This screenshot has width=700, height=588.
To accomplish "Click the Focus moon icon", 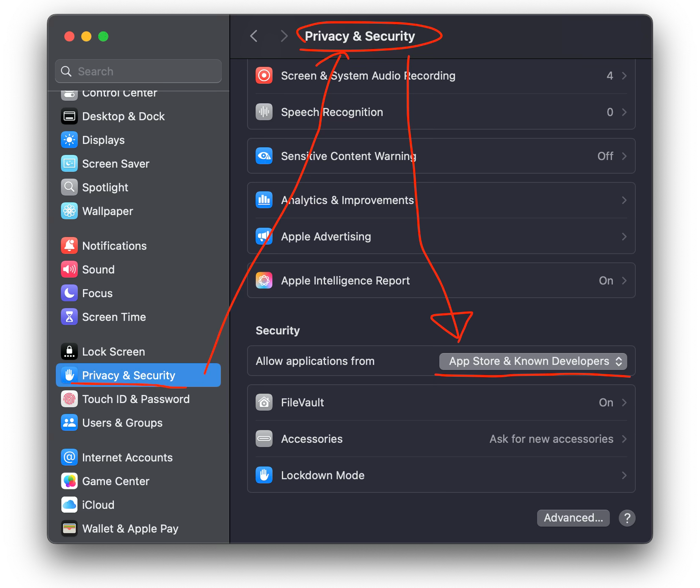I will coord(69,293).
